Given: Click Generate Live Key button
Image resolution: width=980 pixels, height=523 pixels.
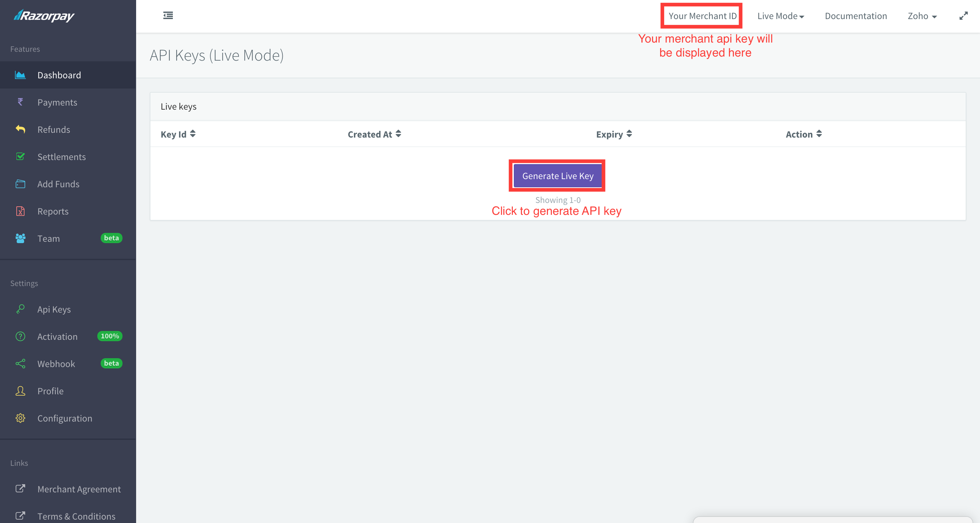Looking at the screenshot, I should click(557, 175).
